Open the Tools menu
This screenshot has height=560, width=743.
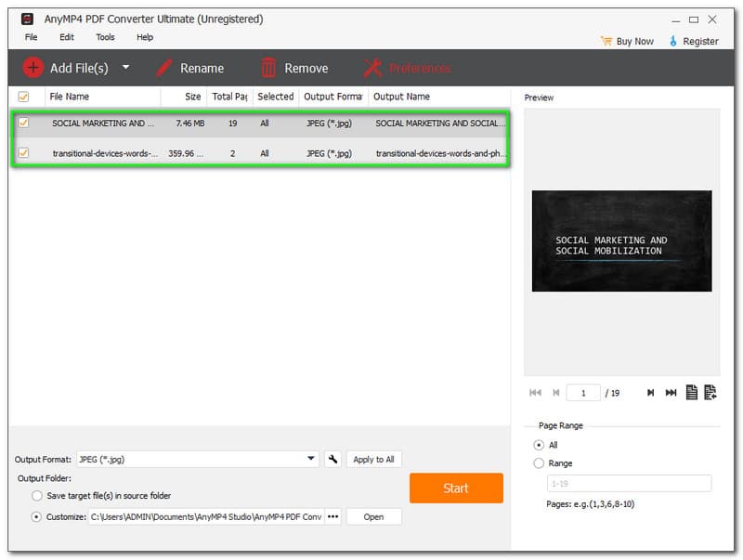coord(105,37)
